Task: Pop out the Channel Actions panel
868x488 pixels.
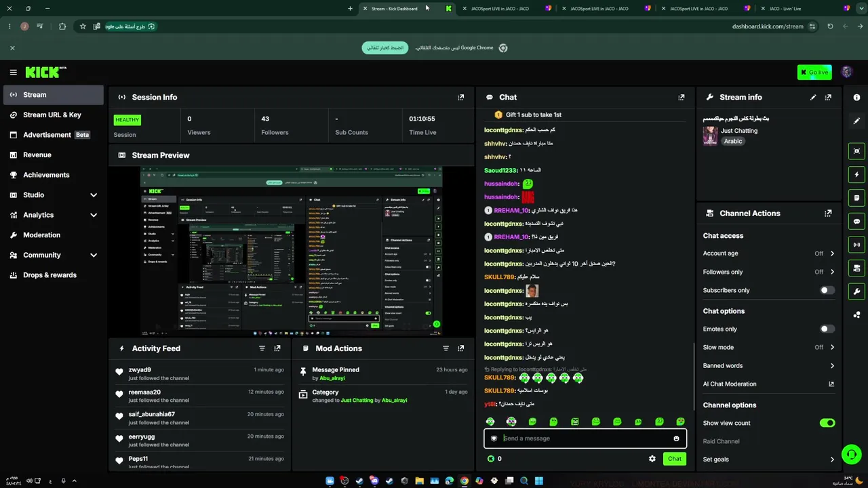Action: pos(828,213)
